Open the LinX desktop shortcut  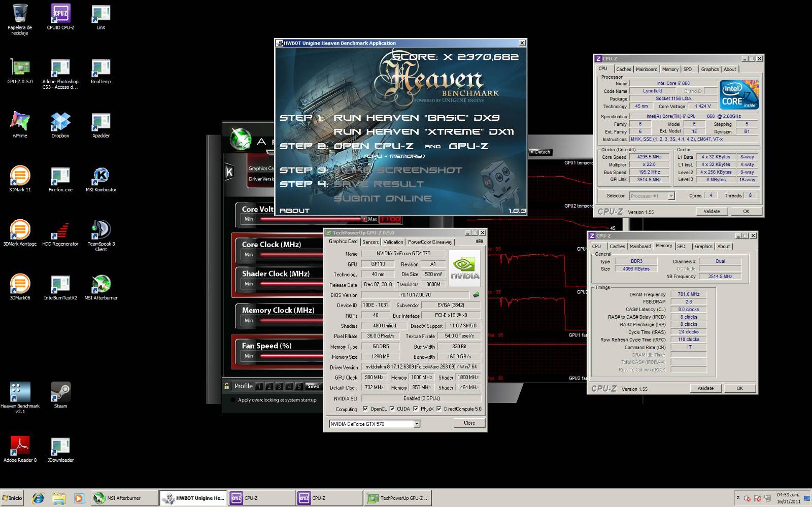[101, 16]
